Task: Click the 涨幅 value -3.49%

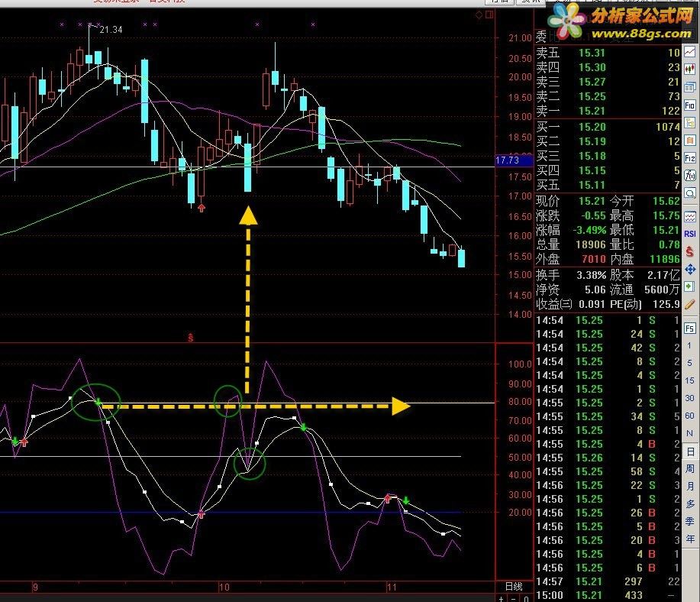Action: pyautogui.click(x=589, y=230)
